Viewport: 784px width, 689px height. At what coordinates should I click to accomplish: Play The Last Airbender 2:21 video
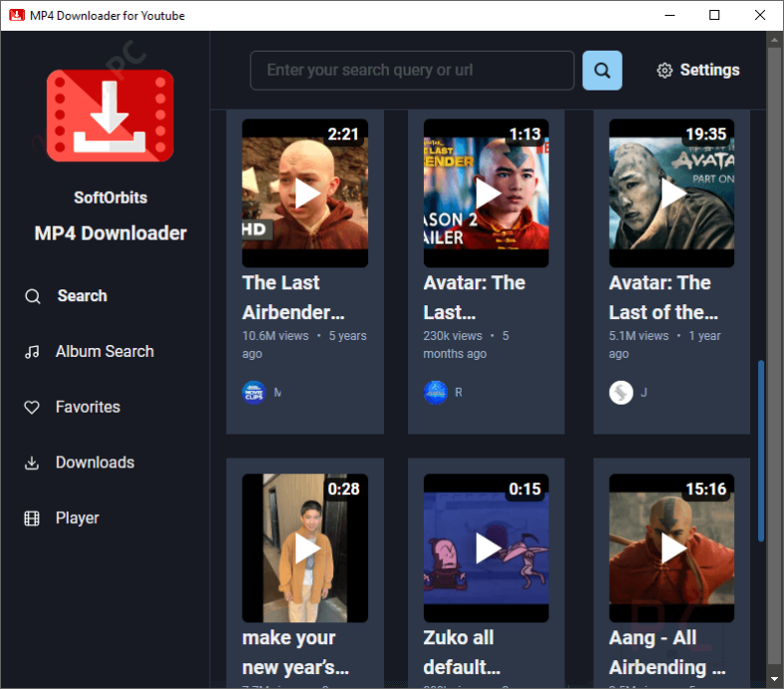point(306,193)
